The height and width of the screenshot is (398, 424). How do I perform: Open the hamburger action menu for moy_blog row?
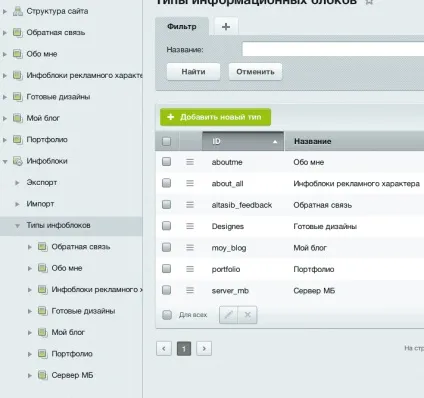tap(190, 248)
